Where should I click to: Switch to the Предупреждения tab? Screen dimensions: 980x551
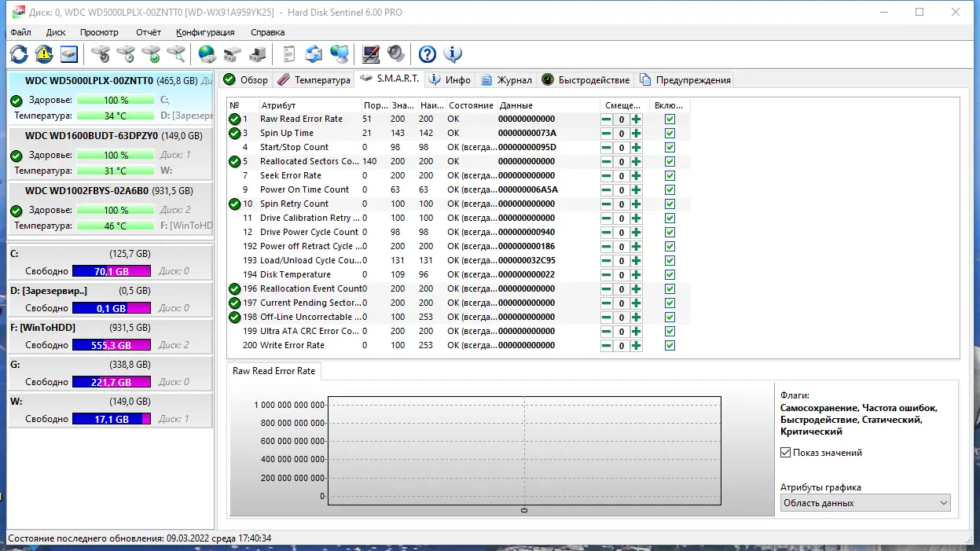pyautogui.click(x=685, y=79)
